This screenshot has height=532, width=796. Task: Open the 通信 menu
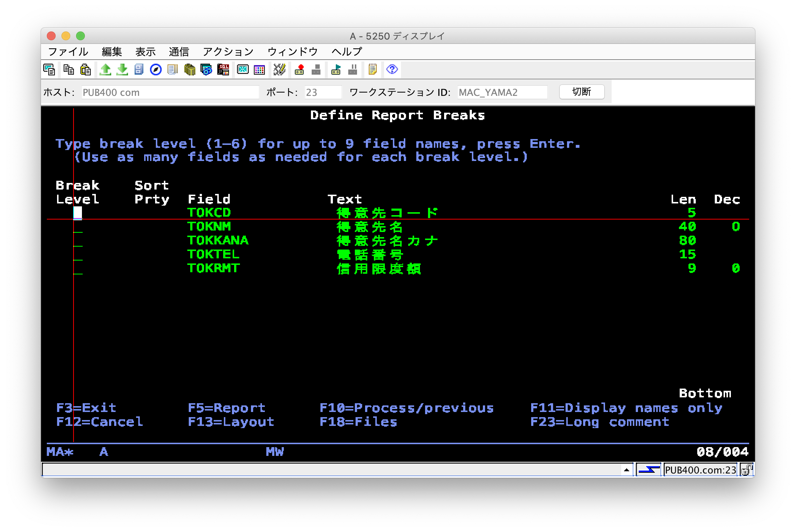coord(179,52)
